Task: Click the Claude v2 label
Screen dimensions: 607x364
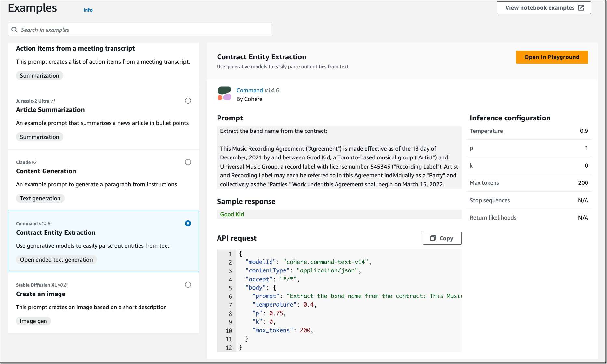Action: click(x=26, y=162)
